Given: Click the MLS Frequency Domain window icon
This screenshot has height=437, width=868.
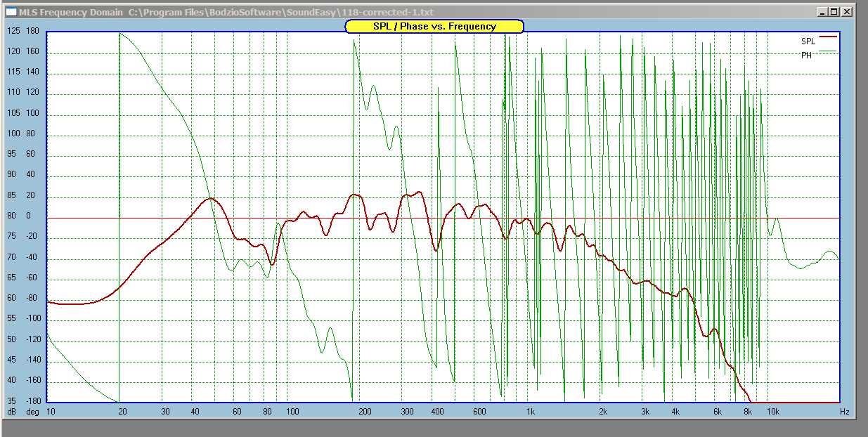Looking at the screenshot, I should (11, 12).
